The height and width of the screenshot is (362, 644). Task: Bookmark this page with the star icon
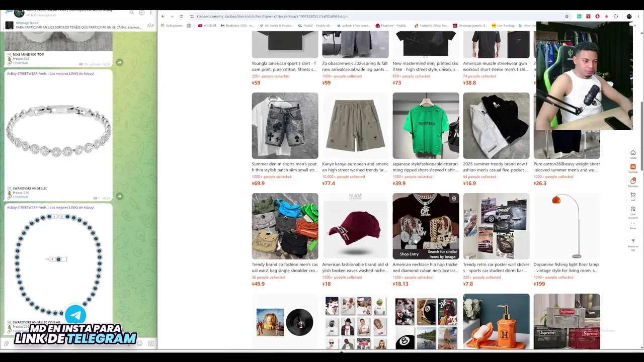[567, 16]
